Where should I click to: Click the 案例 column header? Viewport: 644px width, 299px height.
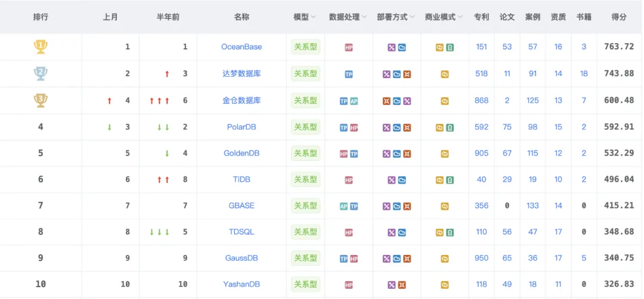532,17
